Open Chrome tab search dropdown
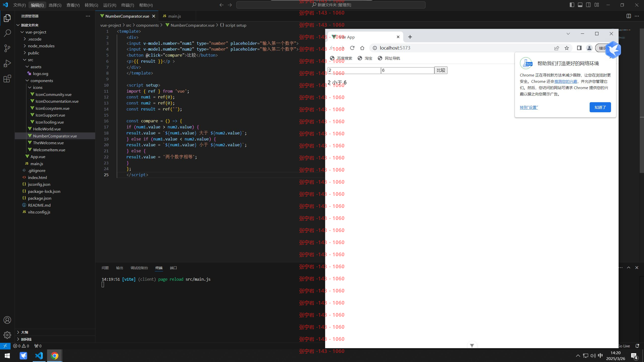 pyautogui.click(x=568, y=34)
